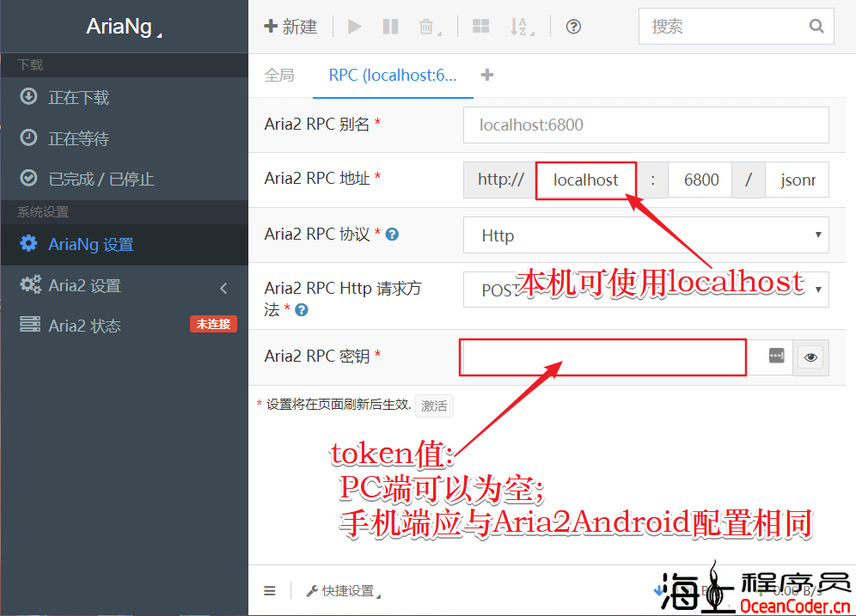The width and height of the screenshot is (856, 616).
Task: Switch to the 全局 tab
Action: pos(279,75)
